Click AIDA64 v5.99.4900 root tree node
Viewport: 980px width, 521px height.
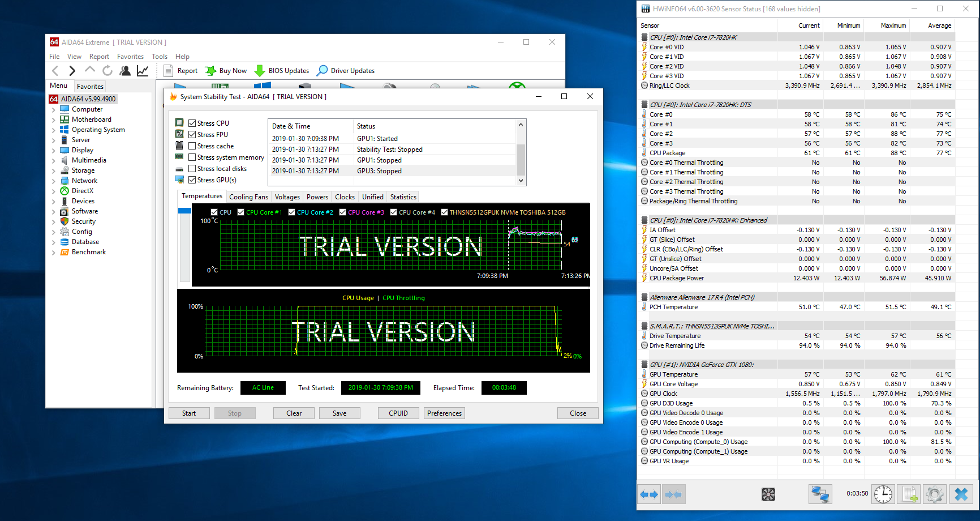tap(83, 99)
